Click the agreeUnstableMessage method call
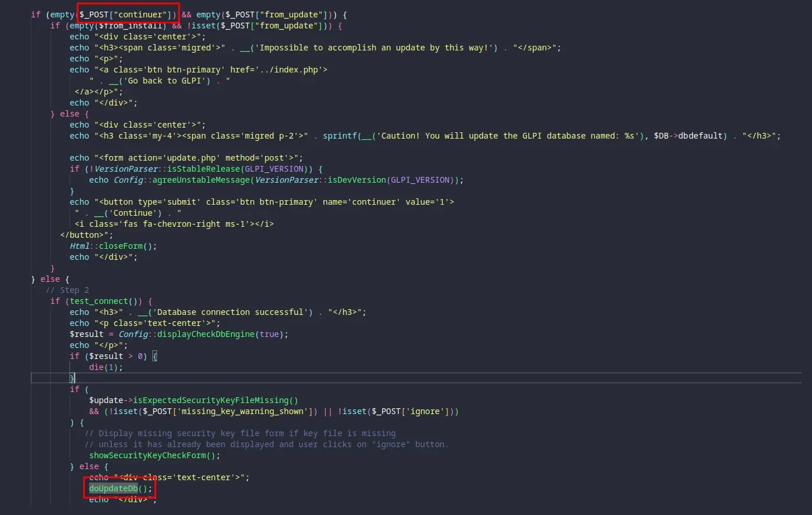The height and width of the screenshot is (515, 812). tap(201, 180)
